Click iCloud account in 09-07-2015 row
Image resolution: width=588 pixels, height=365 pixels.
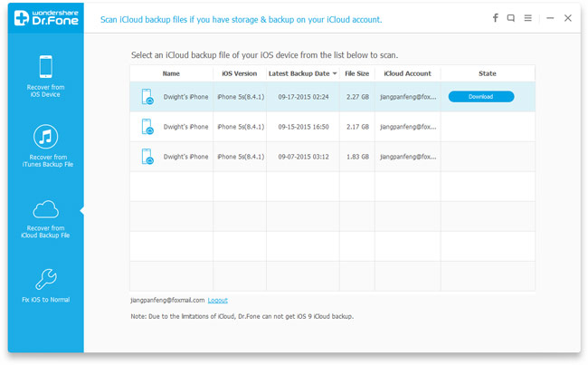pos(408,157)
